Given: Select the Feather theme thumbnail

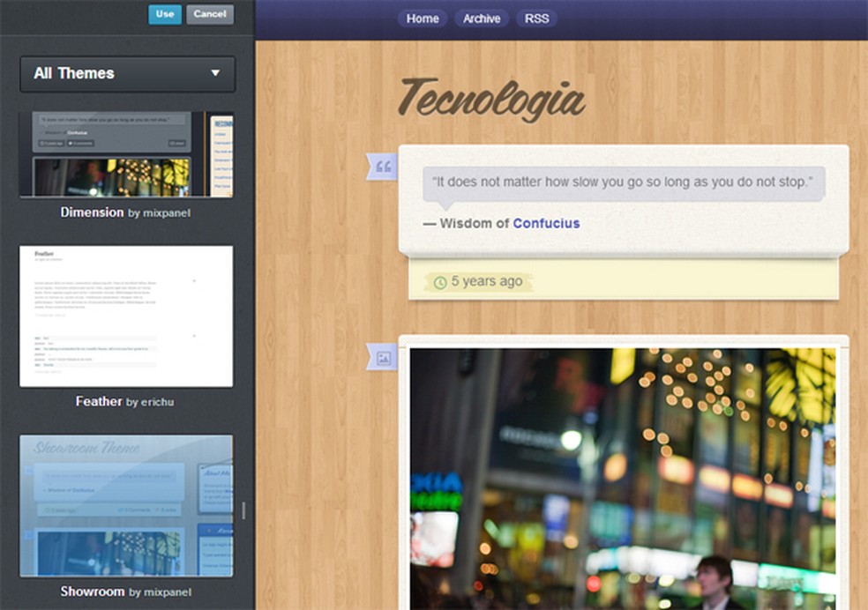Looking at the screenshot, I should (x=126, y=316).
